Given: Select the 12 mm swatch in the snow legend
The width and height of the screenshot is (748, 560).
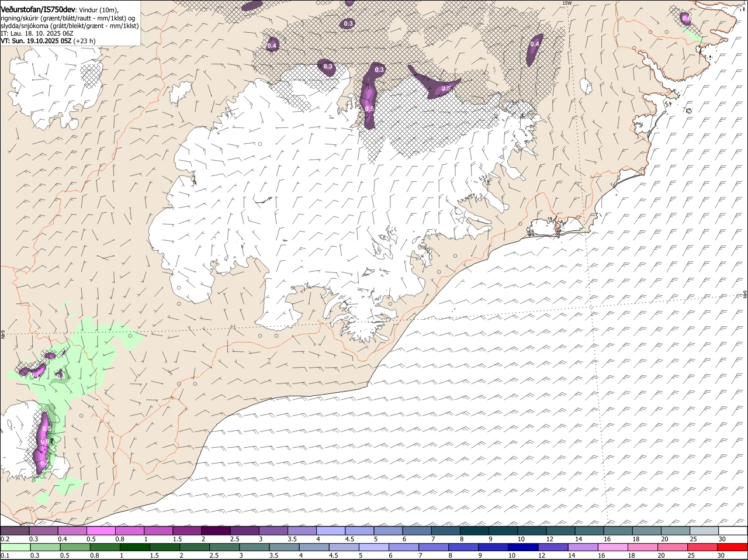Looking at the screenshot, I should 560,531.
